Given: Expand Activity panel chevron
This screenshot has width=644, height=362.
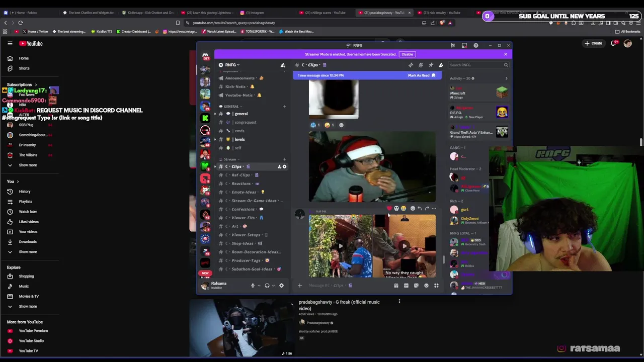Looking at the screenshot, I should click(506, 78).
